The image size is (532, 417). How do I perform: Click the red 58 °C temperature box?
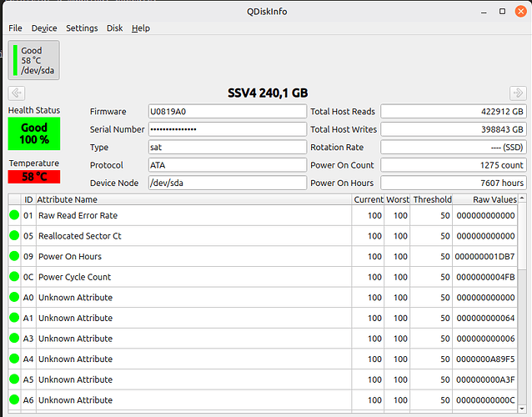[34, 177]
